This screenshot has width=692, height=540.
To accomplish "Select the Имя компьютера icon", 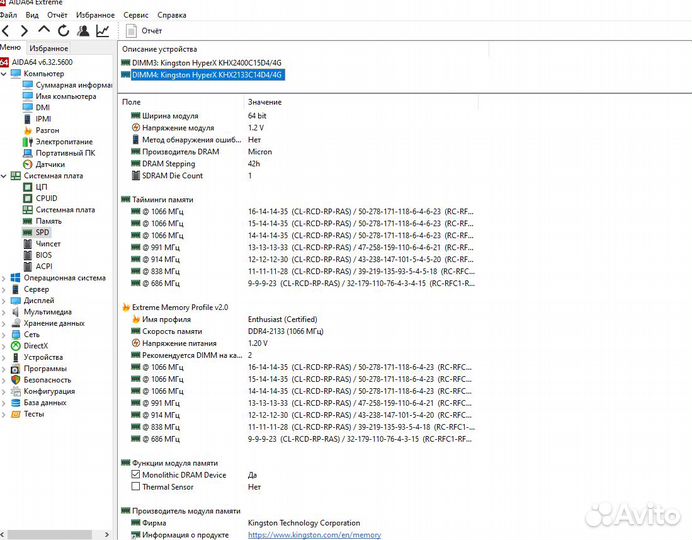I will click(28, 96).
